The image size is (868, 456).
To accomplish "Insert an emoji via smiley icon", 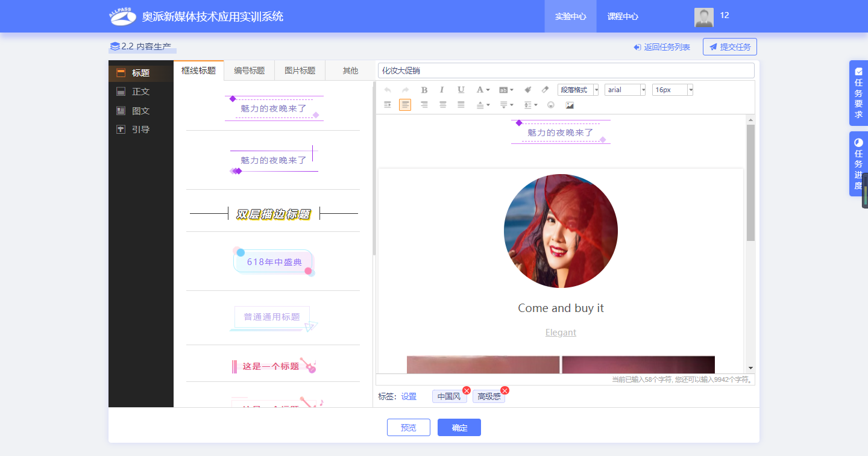I will point(551,105).
